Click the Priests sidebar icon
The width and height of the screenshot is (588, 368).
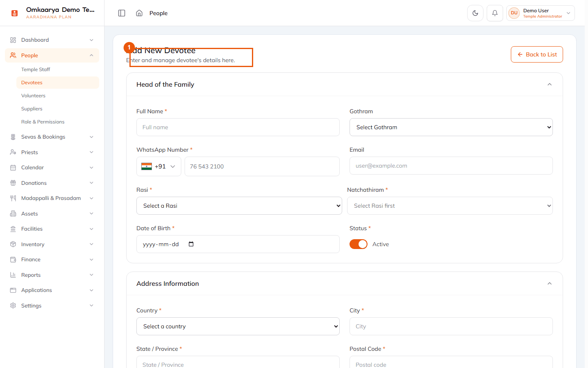point(13,152)
